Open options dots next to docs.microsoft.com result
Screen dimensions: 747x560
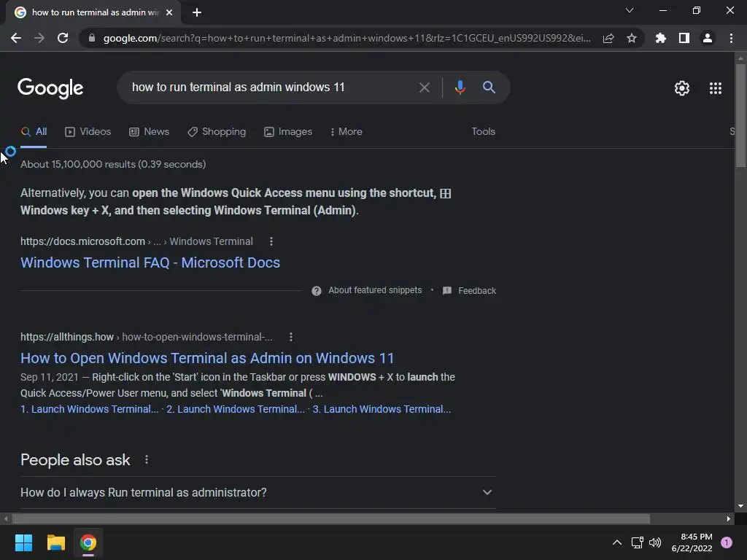point(271,241)
